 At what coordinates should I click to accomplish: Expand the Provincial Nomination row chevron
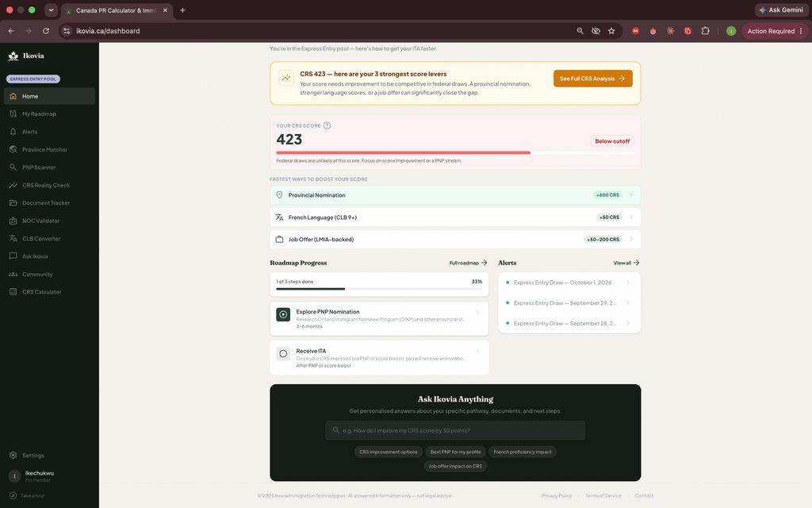click(630, 195)
